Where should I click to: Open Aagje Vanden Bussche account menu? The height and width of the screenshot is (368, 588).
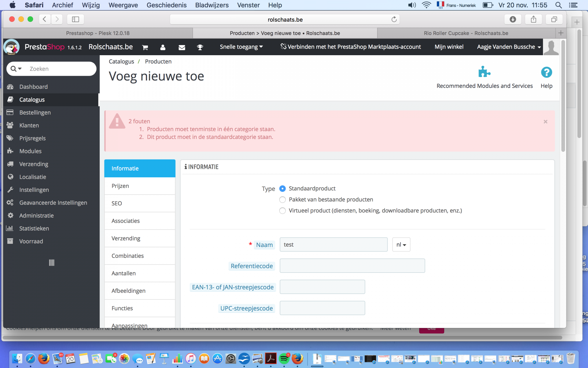[508, 47]
